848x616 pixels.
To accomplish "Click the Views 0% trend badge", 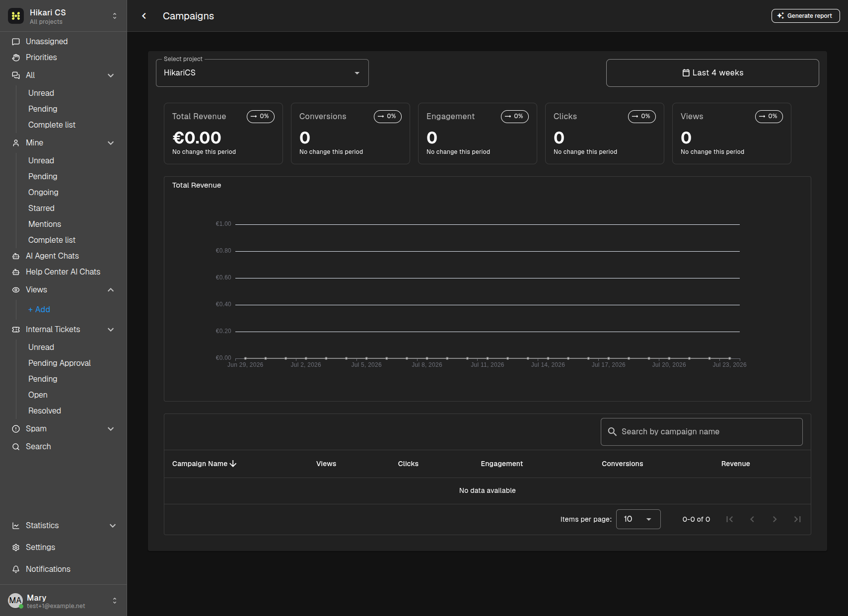I will click(x=769, y=117).
